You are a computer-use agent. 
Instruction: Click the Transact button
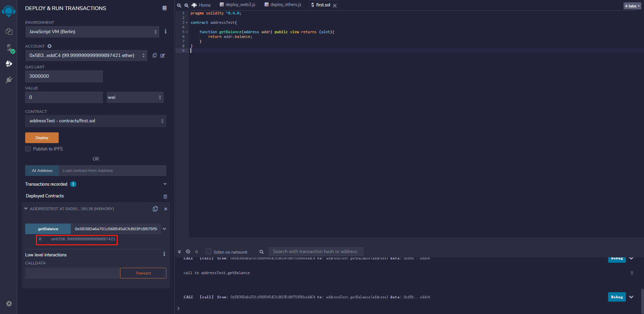click(x=143, y=273)
